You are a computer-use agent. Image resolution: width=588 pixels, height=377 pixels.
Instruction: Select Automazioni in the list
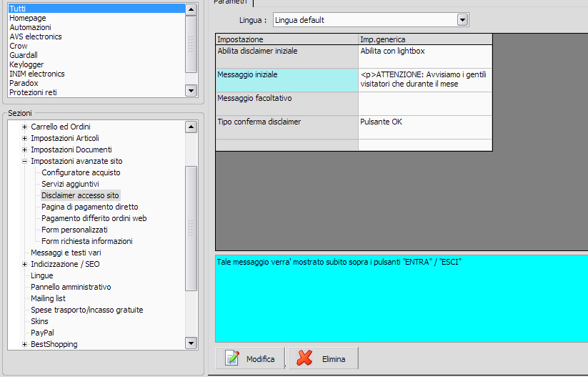[96, 27]
